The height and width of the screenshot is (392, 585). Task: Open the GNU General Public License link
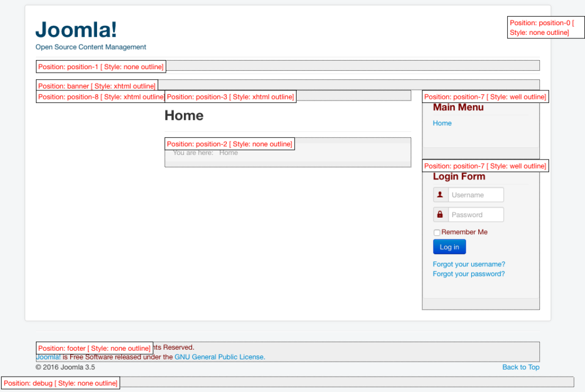coord(220,357)
